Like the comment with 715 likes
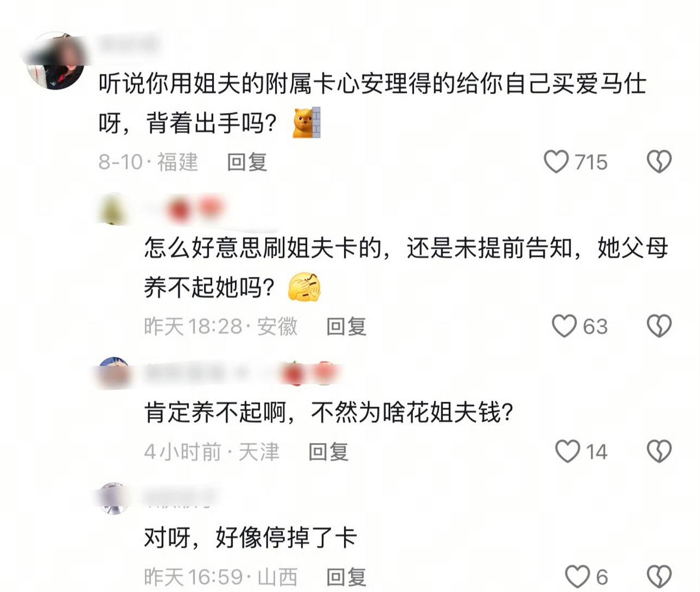The height and width of the screenshot is (592, 700). (556, 162)
